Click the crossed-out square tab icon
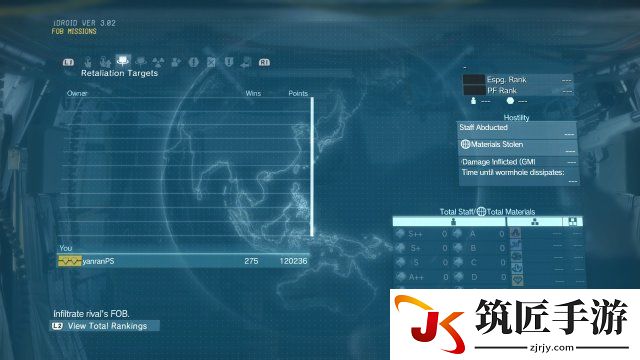This screenshot has width=640, height=360. (211, 62)
